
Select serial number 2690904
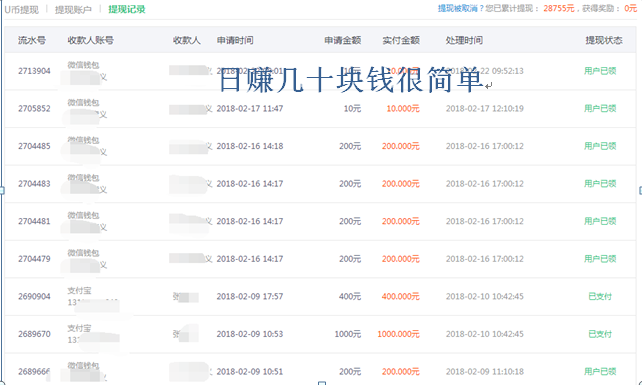(x=34, y=297)
